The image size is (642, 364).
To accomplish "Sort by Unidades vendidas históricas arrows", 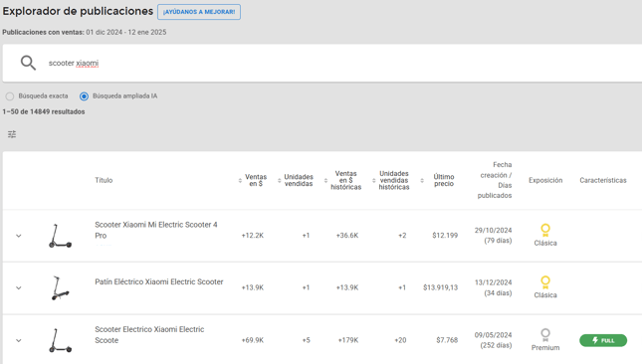I will (x=374, y=180).
